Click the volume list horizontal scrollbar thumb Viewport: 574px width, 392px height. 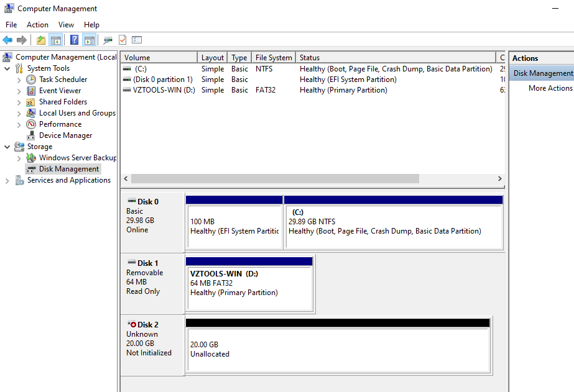[275, 178]
